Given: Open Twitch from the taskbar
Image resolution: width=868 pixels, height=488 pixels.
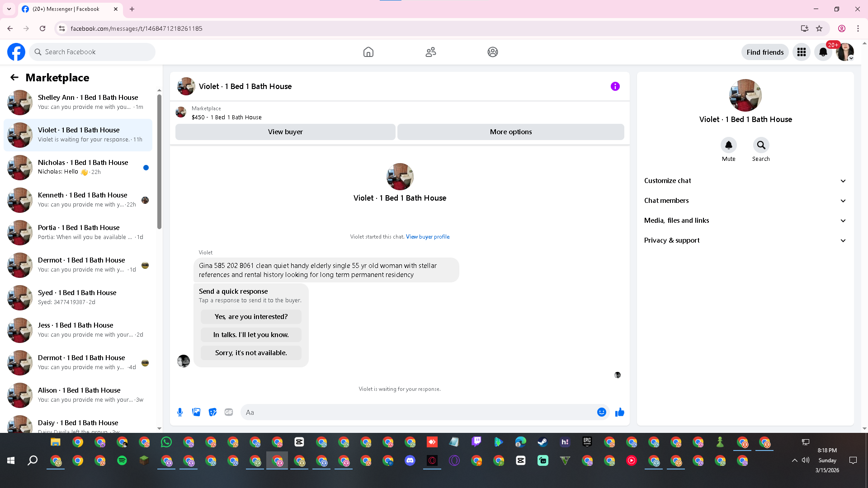Looking at the screenshot, I should 476,442.
